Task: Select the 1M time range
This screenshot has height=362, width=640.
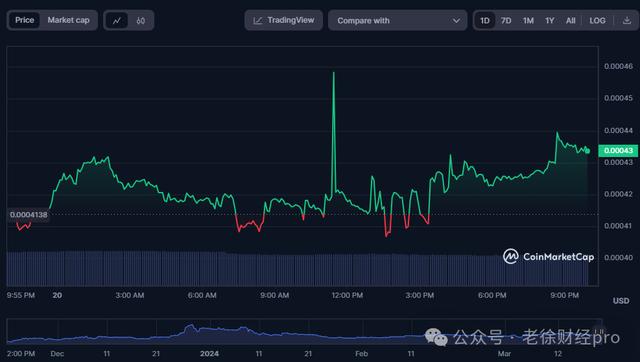Action: click(528, 20)
